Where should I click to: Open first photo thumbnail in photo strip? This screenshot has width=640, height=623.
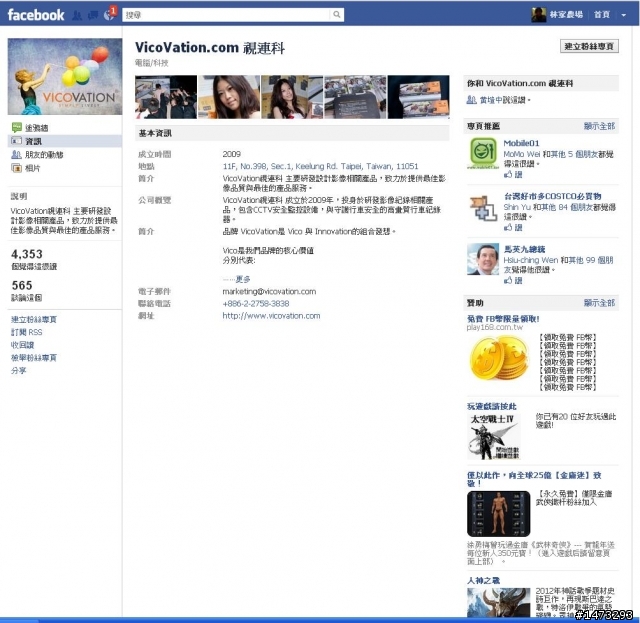point(166,97)
